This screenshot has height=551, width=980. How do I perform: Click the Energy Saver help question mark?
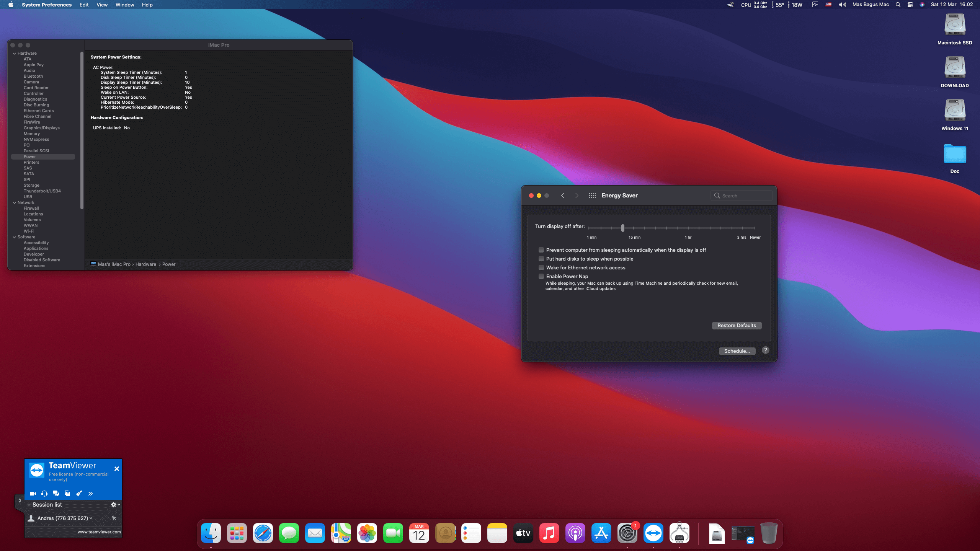click(765, 350)
